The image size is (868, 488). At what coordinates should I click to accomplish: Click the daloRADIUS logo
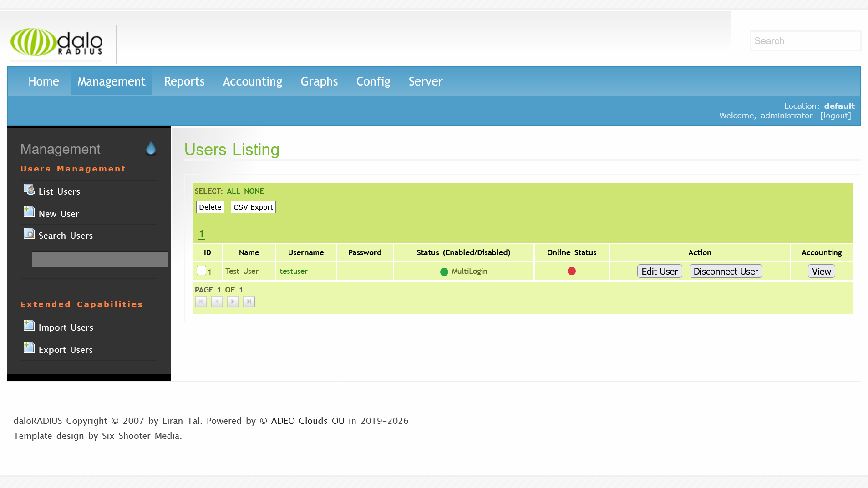pyautogui.click(x=56, y=42)
